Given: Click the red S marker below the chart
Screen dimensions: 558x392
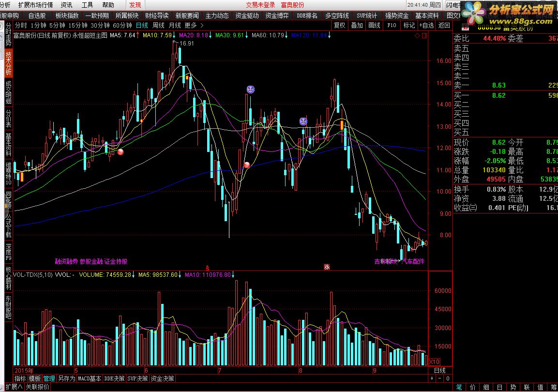Looking at the screenshot, I should (x=208, y=268).
